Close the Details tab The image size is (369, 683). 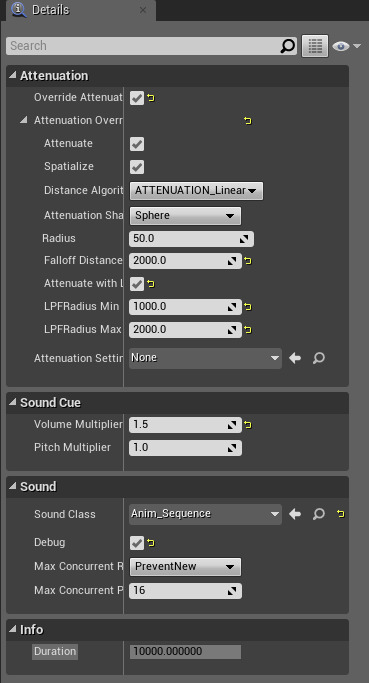pyautogui.click(x=143, y=10)
